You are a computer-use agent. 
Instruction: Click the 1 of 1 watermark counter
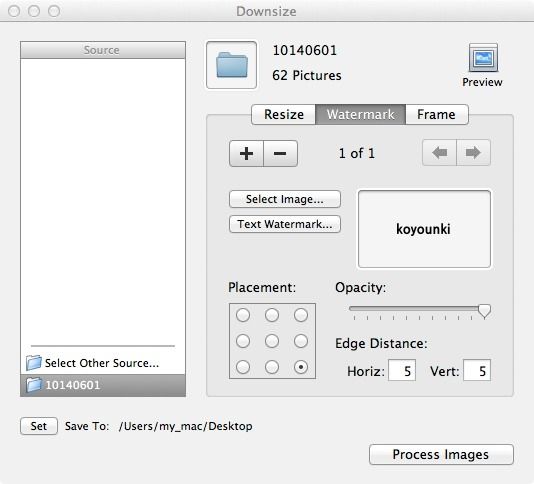click(x=357, y=153)
